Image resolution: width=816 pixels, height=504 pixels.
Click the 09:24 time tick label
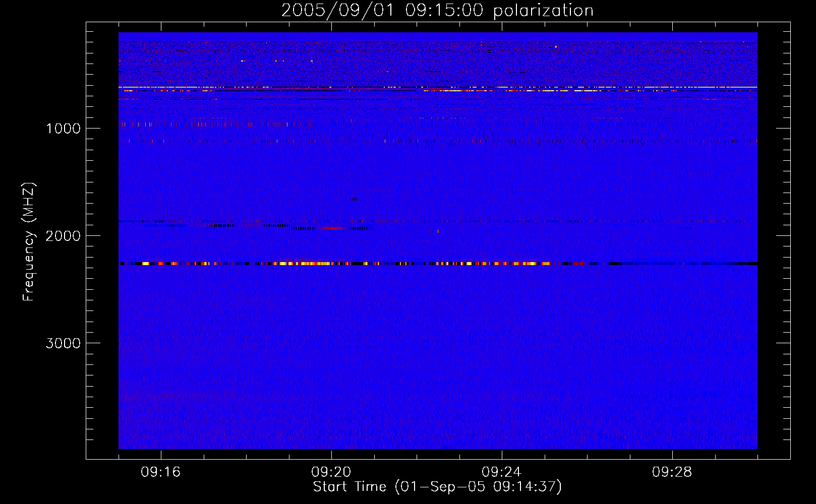pyautogui.click(x=502, y=472)
